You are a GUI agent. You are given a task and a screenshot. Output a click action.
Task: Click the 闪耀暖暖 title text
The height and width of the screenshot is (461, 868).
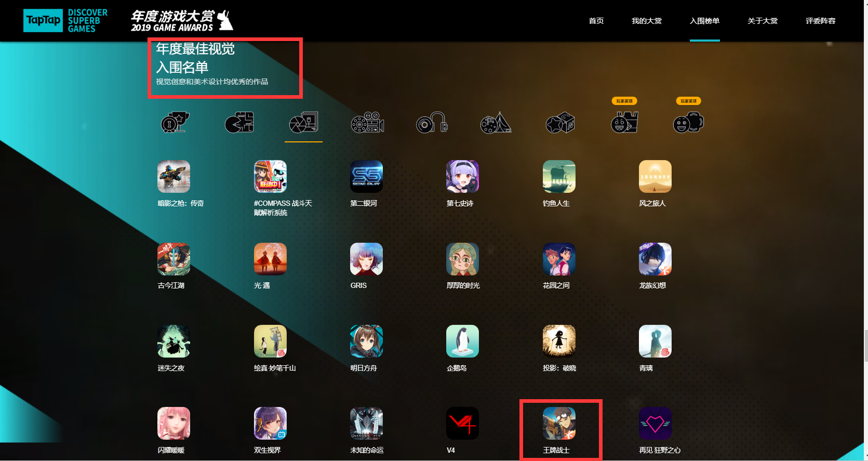[171, 450]
